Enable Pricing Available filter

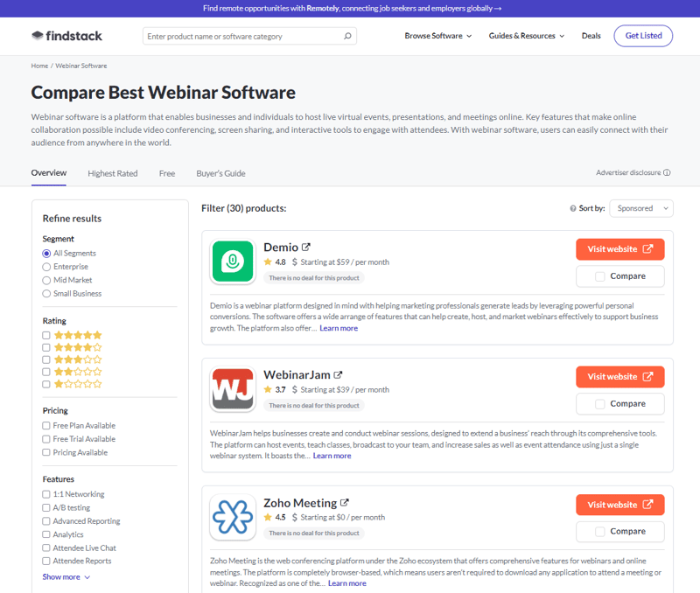tap(46, 452)
